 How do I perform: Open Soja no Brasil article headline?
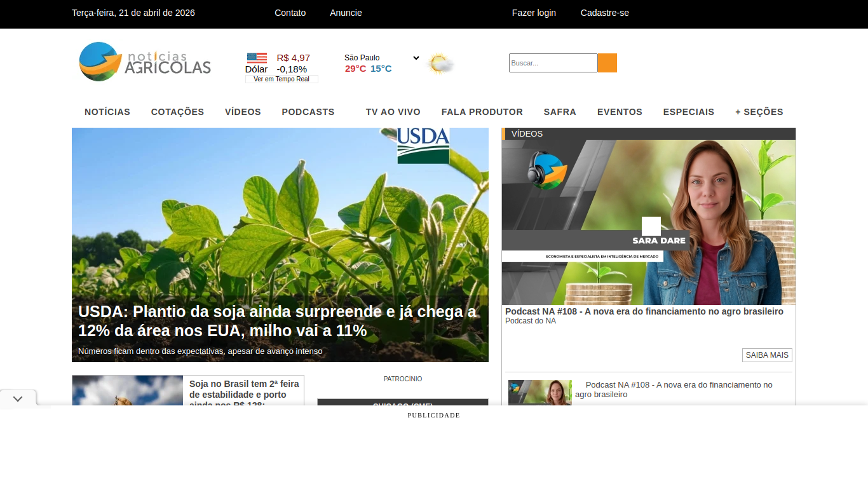tap(245, 393)
